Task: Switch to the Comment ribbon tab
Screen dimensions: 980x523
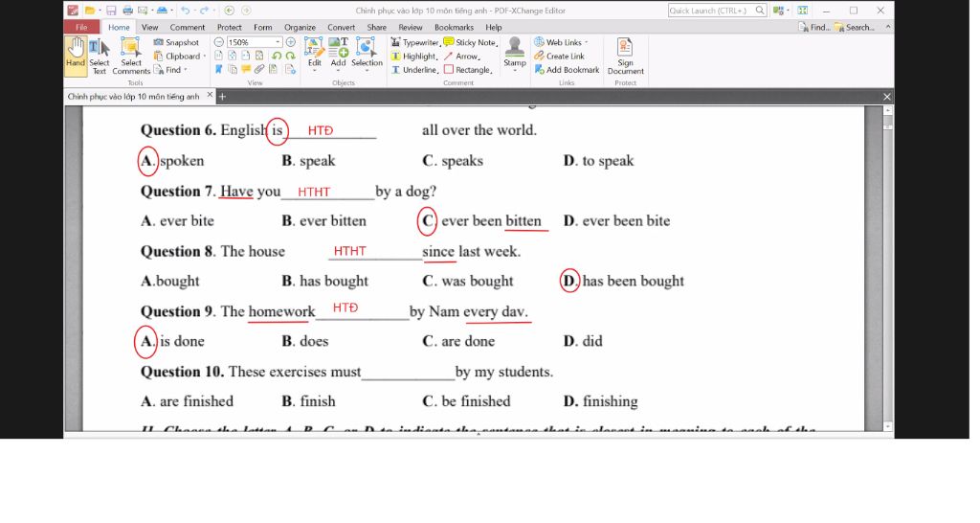Action: tap(187, 28)
